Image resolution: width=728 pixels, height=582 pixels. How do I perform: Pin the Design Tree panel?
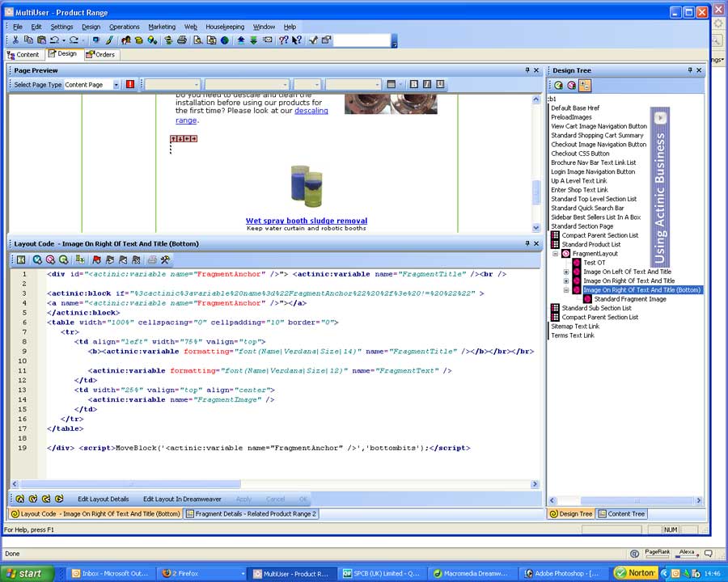point(690,70)
